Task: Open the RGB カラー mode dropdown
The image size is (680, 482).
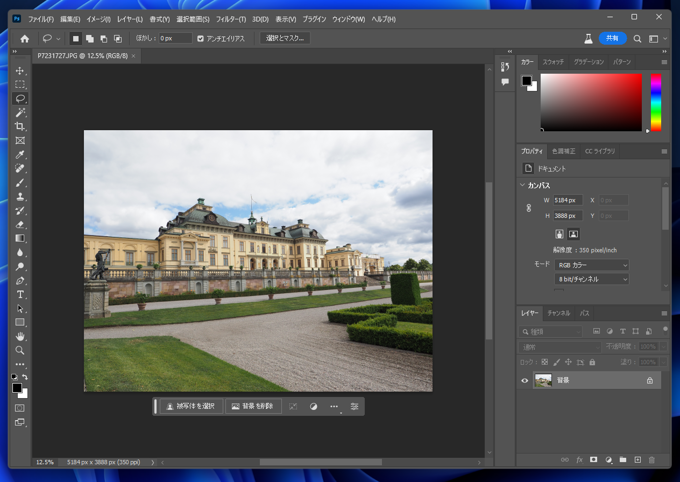Action: click(x=591, y=265)
